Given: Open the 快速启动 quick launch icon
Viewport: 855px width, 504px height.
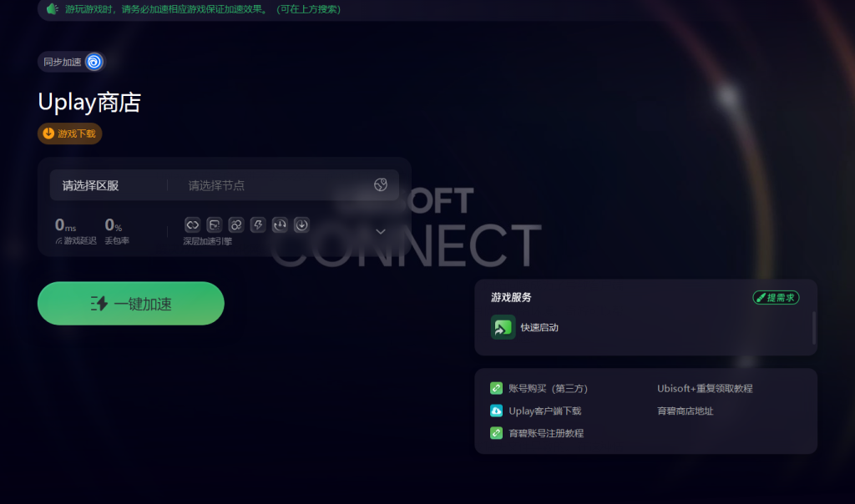Looking at the screenshot, I should tap(503, 327).
